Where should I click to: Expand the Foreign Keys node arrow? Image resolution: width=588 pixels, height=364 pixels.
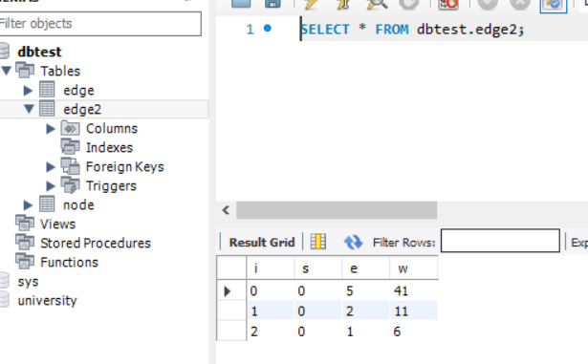51,167
